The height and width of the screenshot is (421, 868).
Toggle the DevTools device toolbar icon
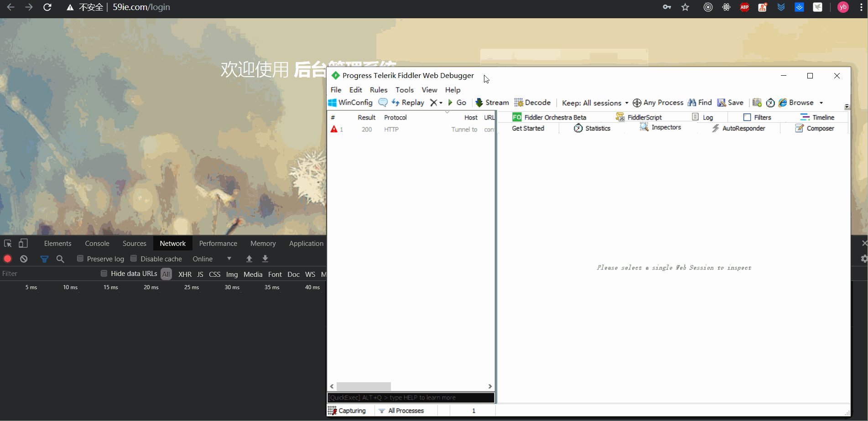coord(23,244)
